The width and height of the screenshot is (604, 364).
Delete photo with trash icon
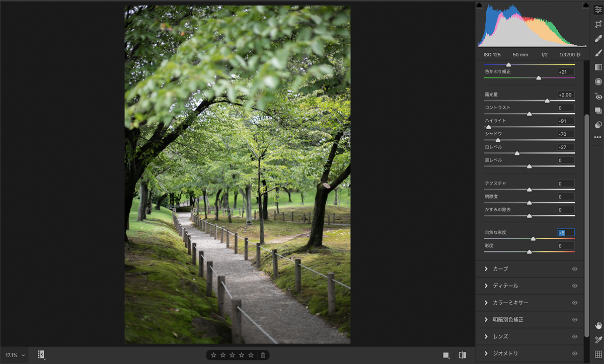262,355
